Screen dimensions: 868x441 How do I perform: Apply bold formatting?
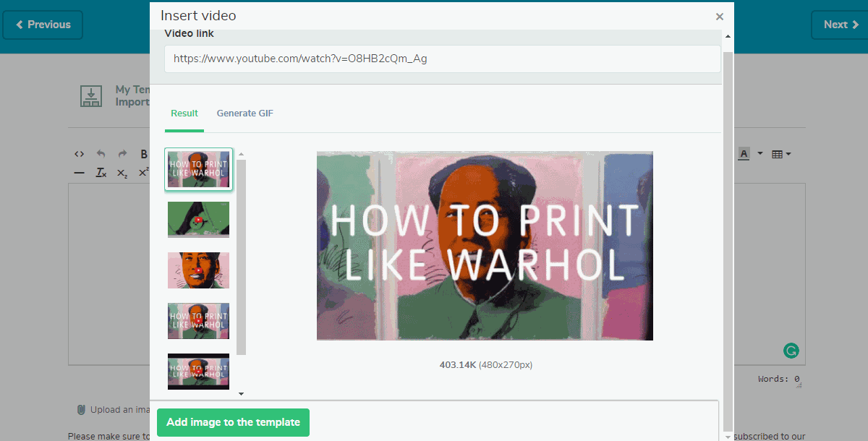tap(142, 153)
